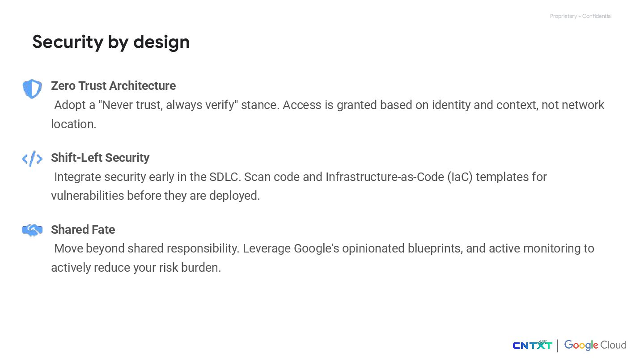Click the handshake icon
Viewport: 644px width, 362px height.
[32, 230]
